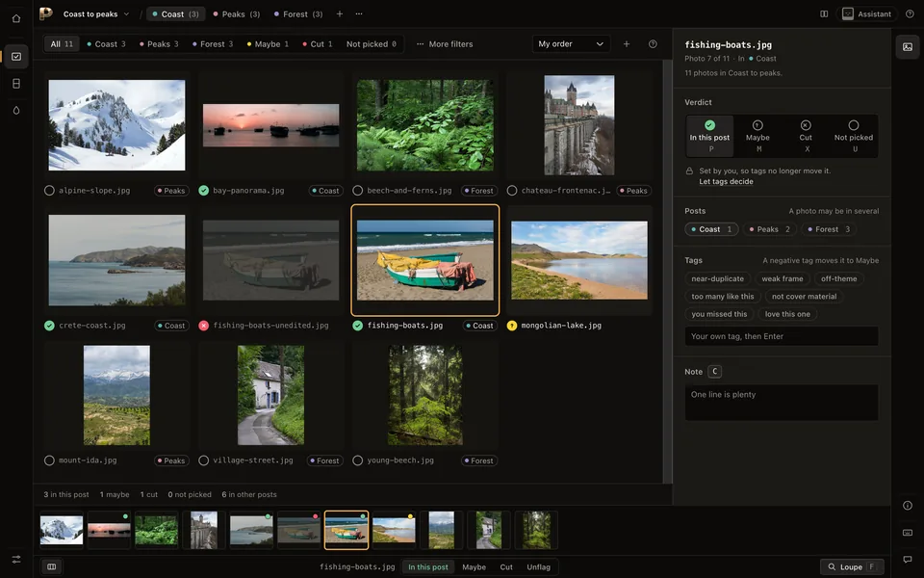Toggle verdict circle for alpine-slope.jpg

49,191
